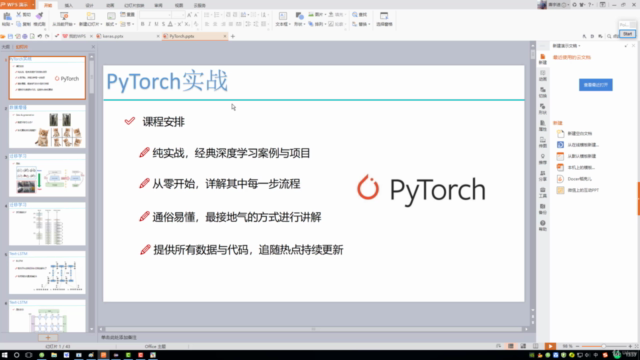640x360 pixels.
Task: Click the Start button near the top right
Action: (627, 34)
